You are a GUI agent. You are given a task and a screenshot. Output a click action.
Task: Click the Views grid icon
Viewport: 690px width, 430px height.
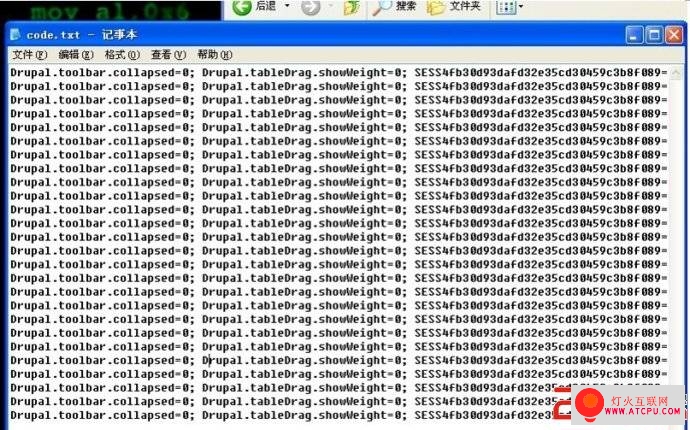coord(506,7)
